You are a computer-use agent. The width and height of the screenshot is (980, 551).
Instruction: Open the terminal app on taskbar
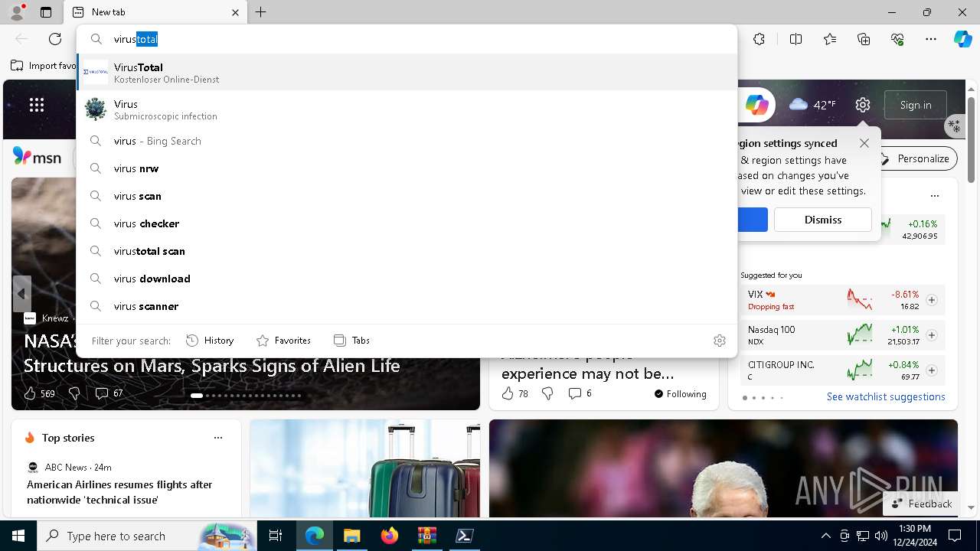point(464,536)
